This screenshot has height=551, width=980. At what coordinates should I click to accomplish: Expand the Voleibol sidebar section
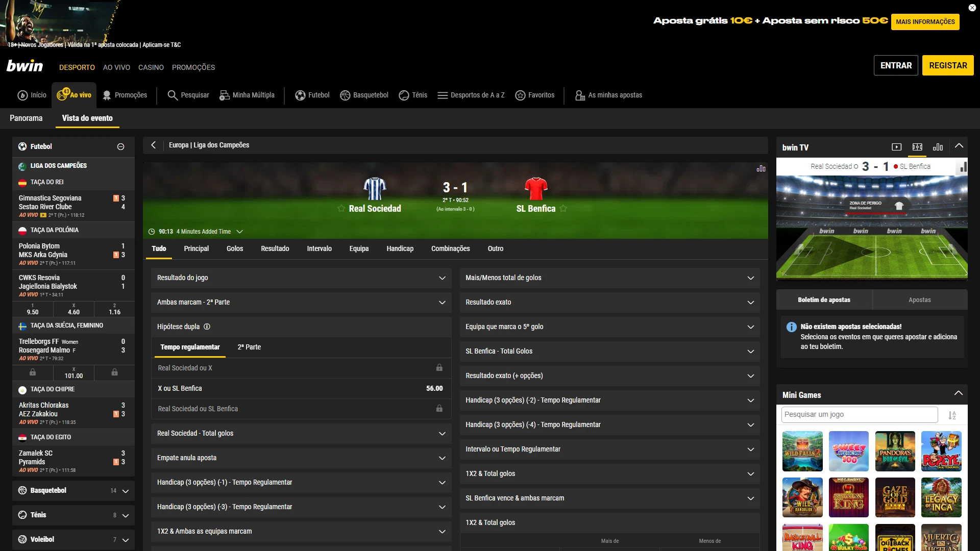click(73, 540)
